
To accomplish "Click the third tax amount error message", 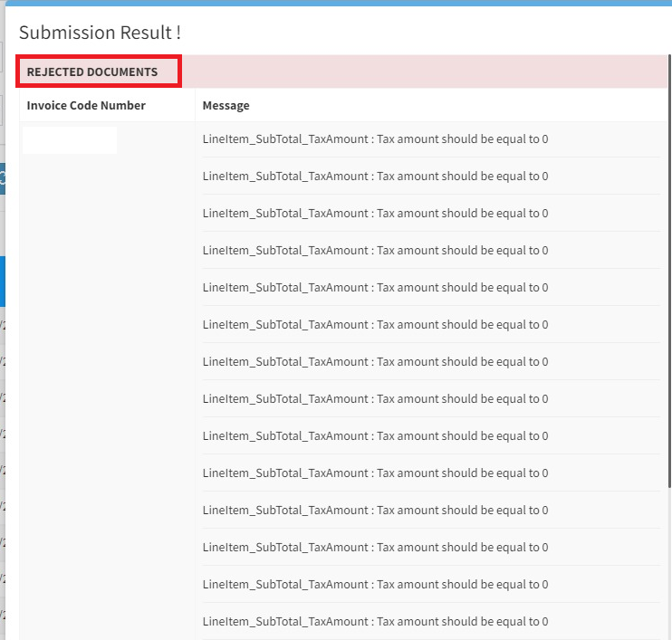I will (375, 214).
